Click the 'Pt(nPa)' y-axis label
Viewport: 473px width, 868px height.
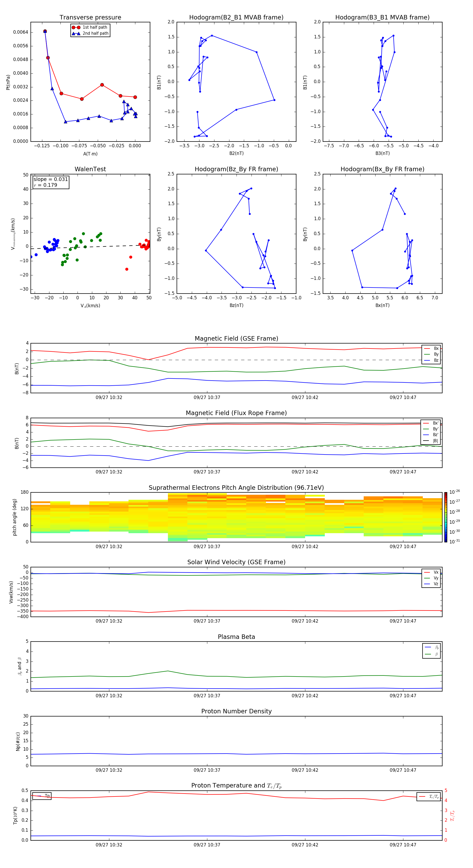click(x=8, y=82)
